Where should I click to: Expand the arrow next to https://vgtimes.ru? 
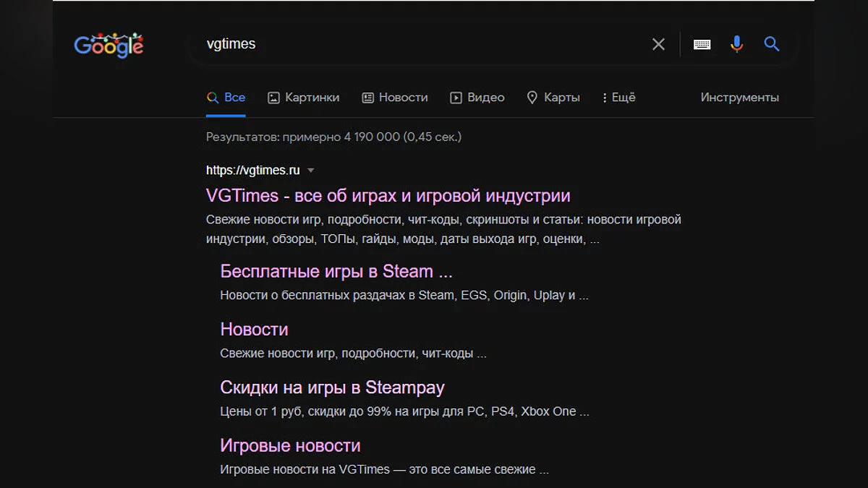pos(311,171)
